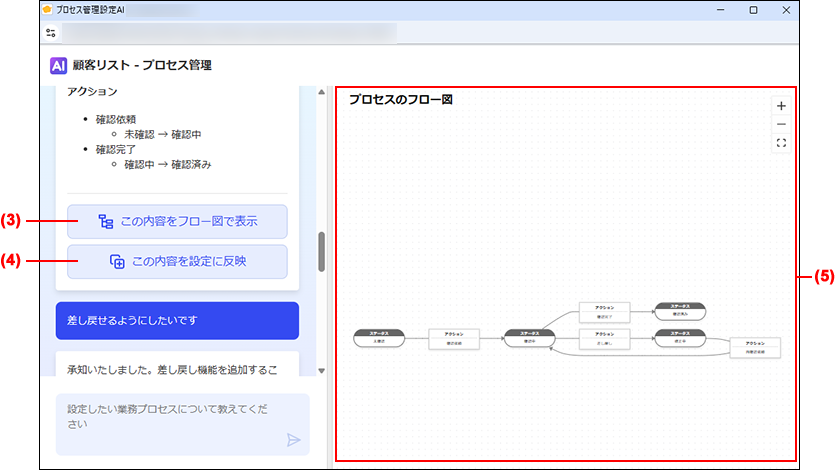Viewport: 840px width, 470px height.
Task: Select the 確認依頼 action node after first status
Action: pos(454,339)
